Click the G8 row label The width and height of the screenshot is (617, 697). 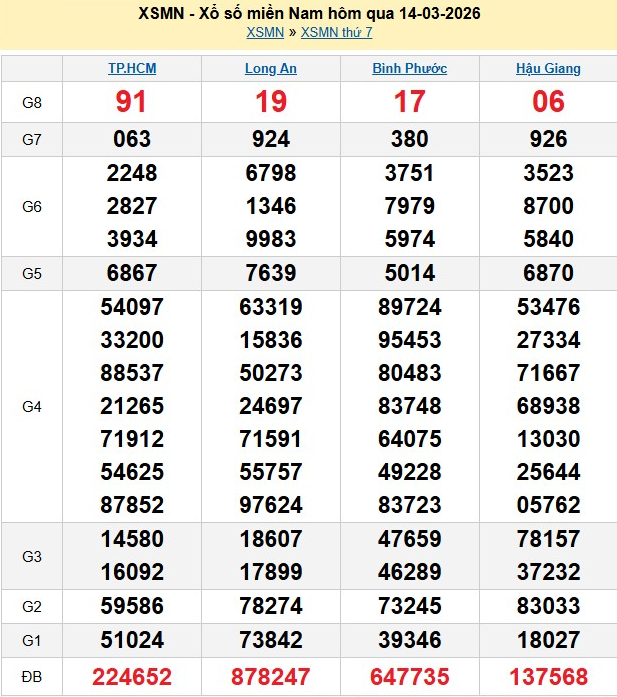32,102
